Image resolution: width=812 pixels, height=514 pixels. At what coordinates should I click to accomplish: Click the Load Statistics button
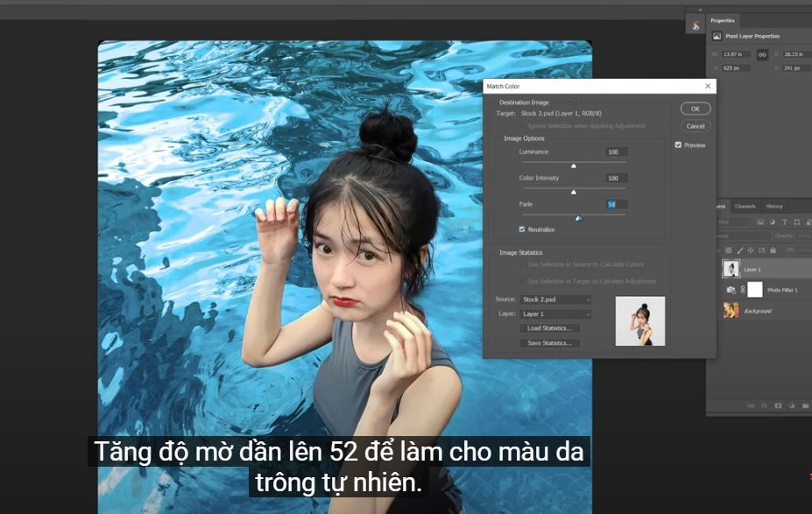[549, 328]
